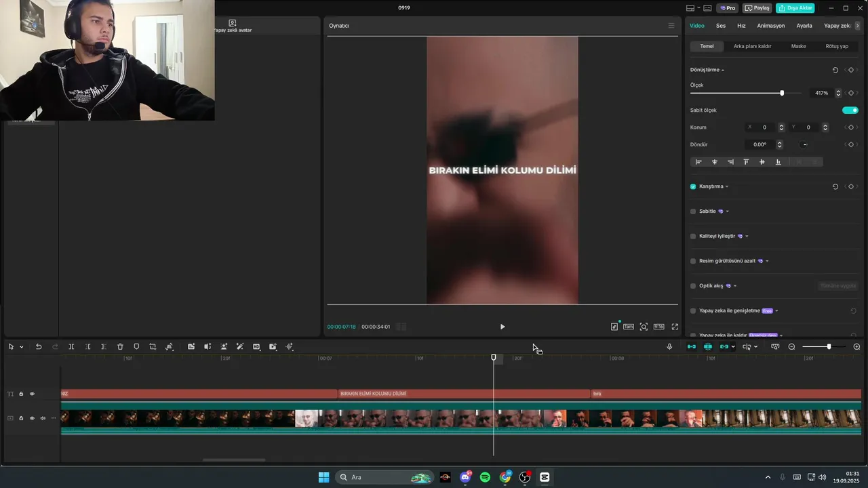Click the 9:16 aspect ratio button
868x488 pixels.
coord(658,327)
